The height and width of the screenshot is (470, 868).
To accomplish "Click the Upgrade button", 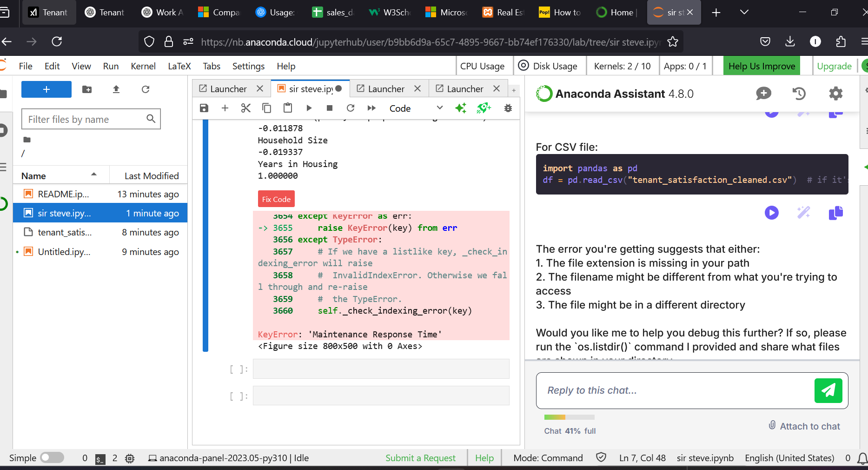I will pos(834,66).
